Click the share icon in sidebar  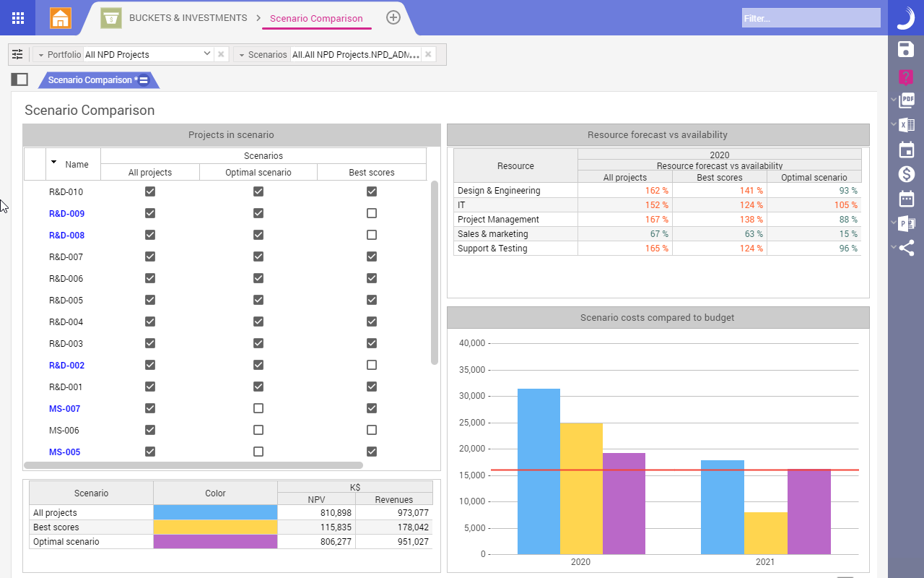point(907,248)
